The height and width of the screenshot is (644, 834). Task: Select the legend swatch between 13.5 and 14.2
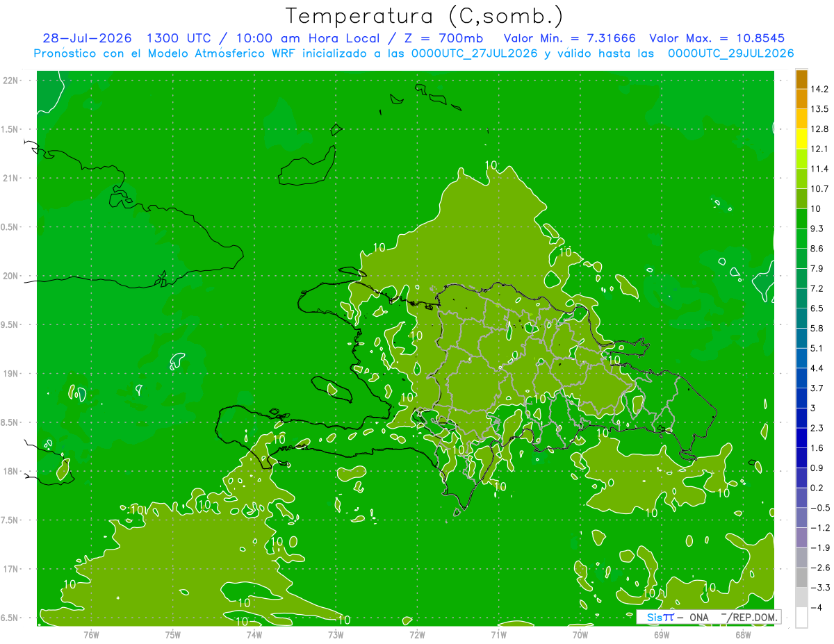[x=801, y=99]
